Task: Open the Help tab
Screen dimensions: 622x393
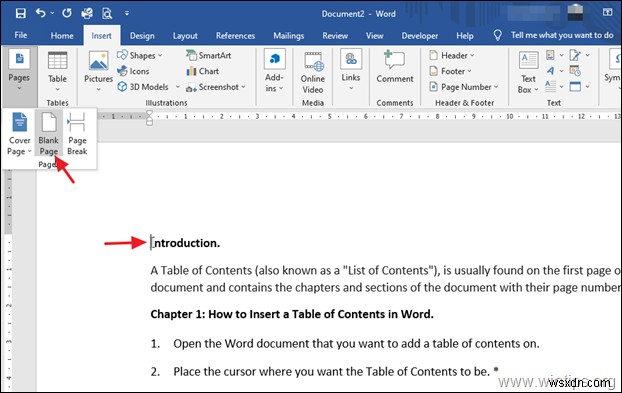Action: pos(465,36)
